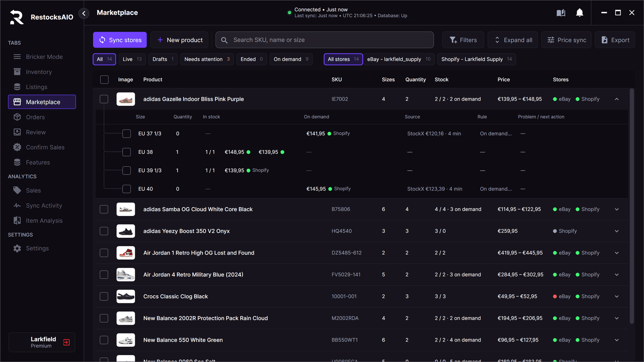Open Orders in the sidebar
The image size is (644, 362).
point(42,117)
